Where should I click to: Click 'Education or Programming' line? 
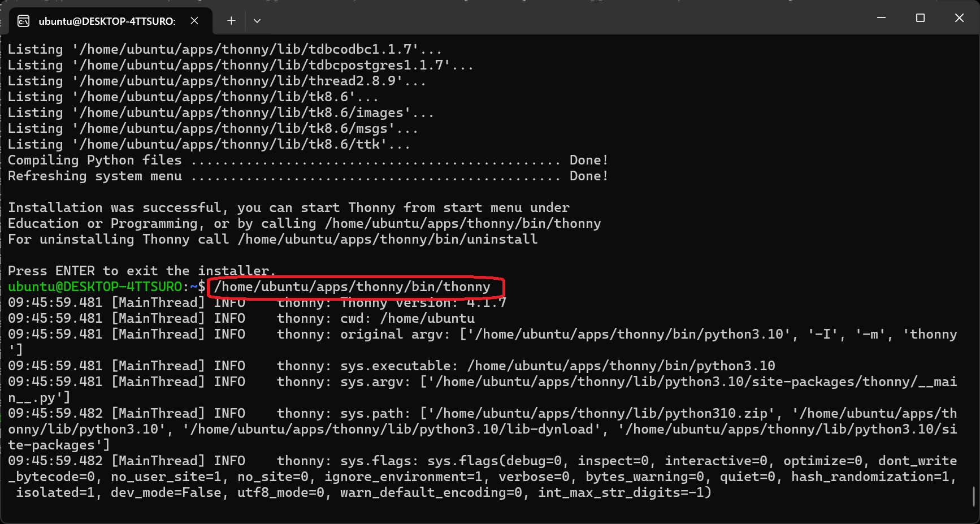click(x=305, y=223)
